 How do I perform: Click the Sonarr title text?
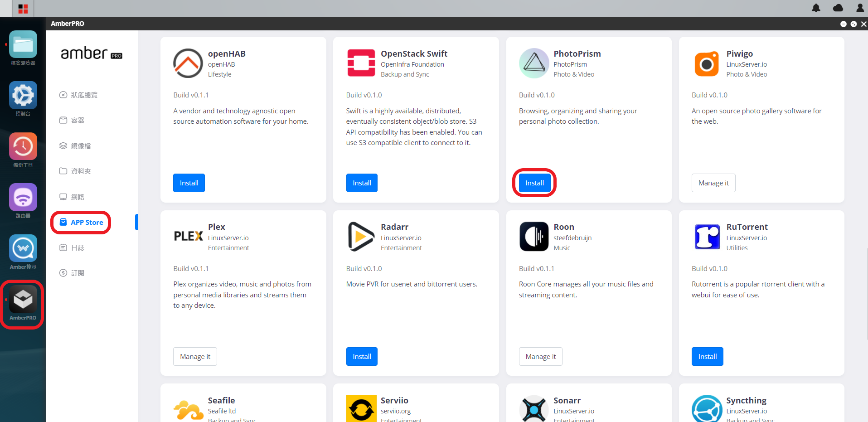click(x=567, y=401)
